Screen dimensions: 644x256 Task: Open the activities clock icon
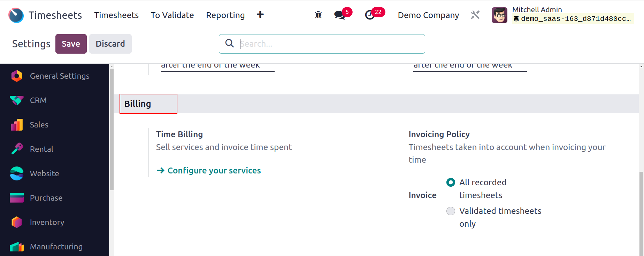(370, 15)
